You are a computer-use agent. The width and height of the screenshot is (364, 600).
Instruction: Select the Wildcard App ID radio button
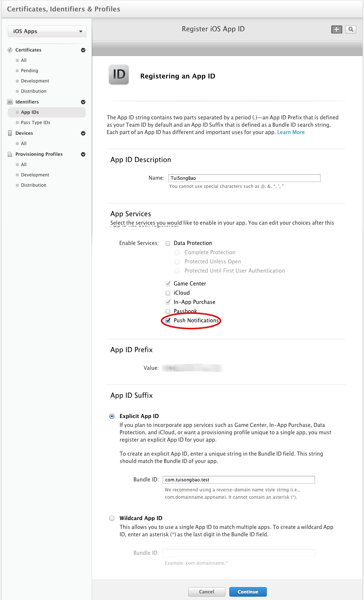click(x=112, y=518)
